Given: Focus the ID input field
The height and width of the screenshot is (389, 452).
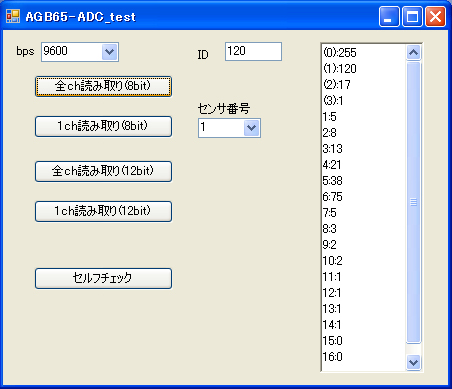Looking at the screenshot, I should (253, 51).
